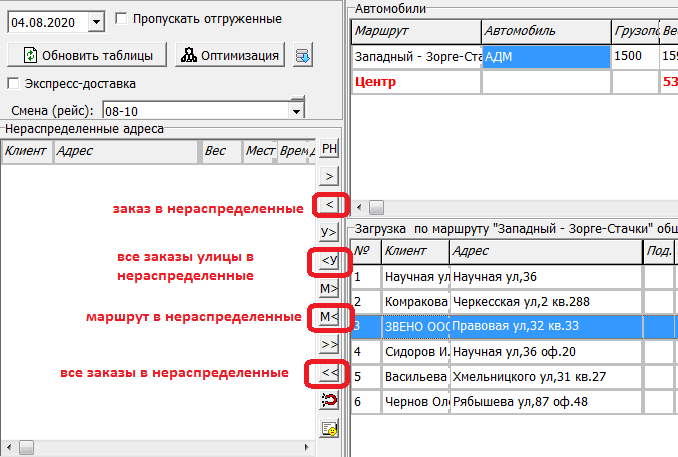
Task: Return order to unassigned with '<' button
Action: 328,205
